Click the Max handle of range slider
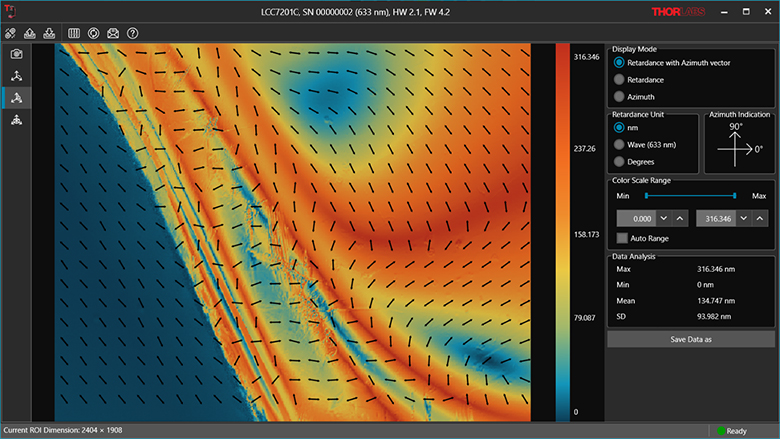The image size is (780, 439). 735,196
